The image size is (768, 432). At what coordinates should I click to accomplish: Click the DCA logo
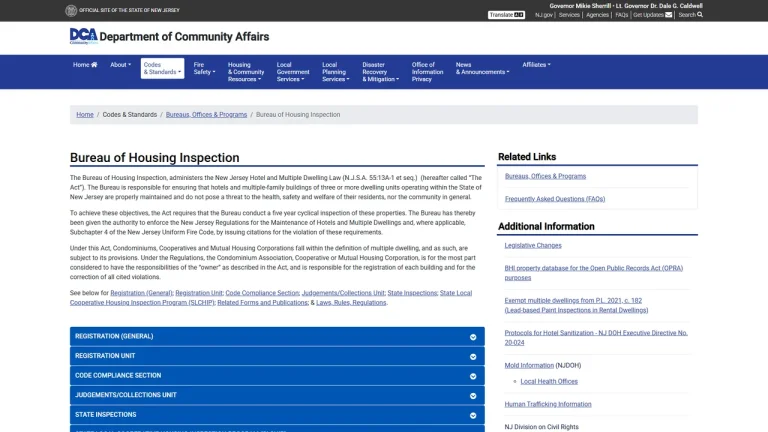point(84,36)
